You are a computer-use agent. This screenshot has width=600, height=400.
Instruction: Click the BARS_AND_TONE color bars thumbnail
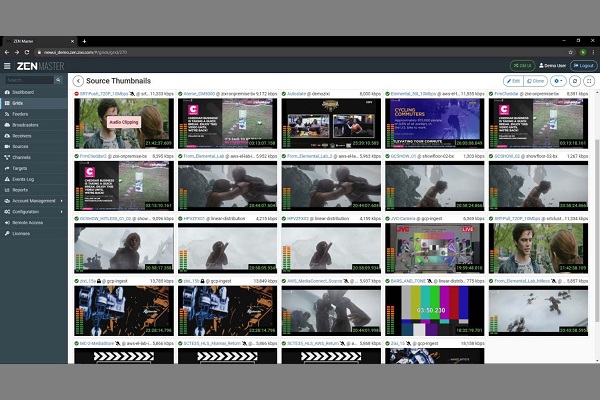(435, 310)
